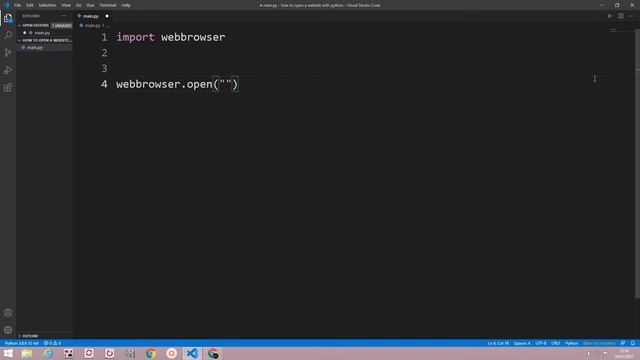This screenshot has width=640, height=360.
Task: Click the system clock on taskbar
Action: coord(624,353)
